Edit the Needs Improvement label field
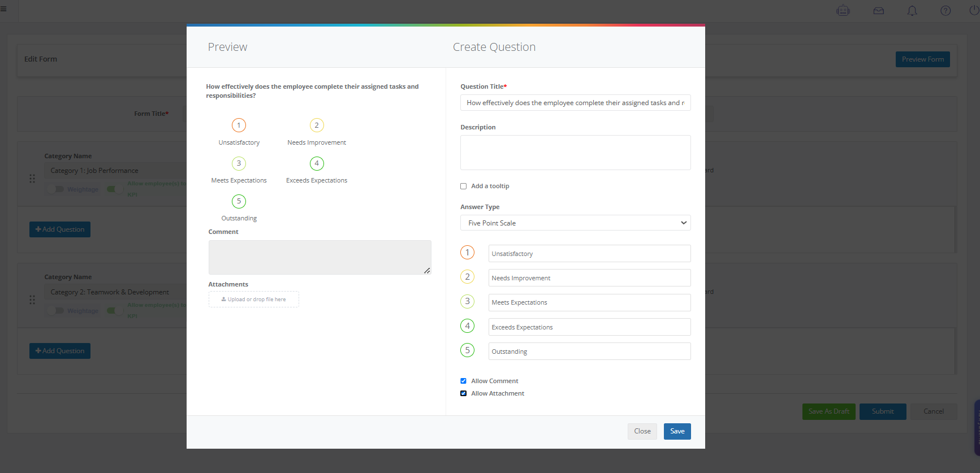Screen dimensions: 980x473 [589, 278]
